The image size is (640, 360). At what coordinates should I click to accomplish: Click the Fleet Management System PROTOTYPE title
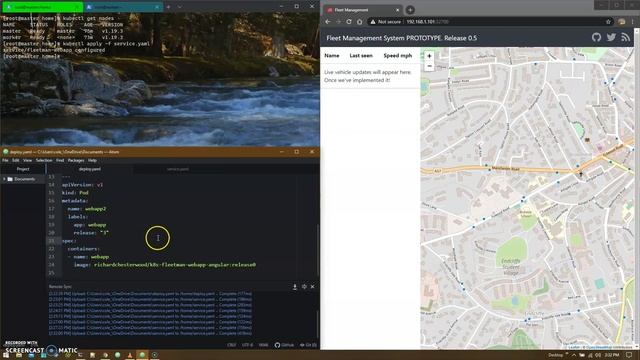402,38
